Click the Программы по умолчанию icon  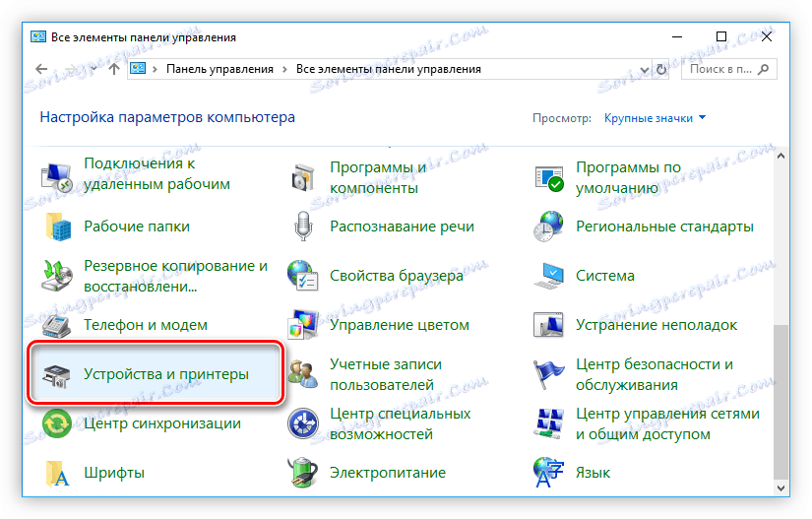(x=549, y=177)
